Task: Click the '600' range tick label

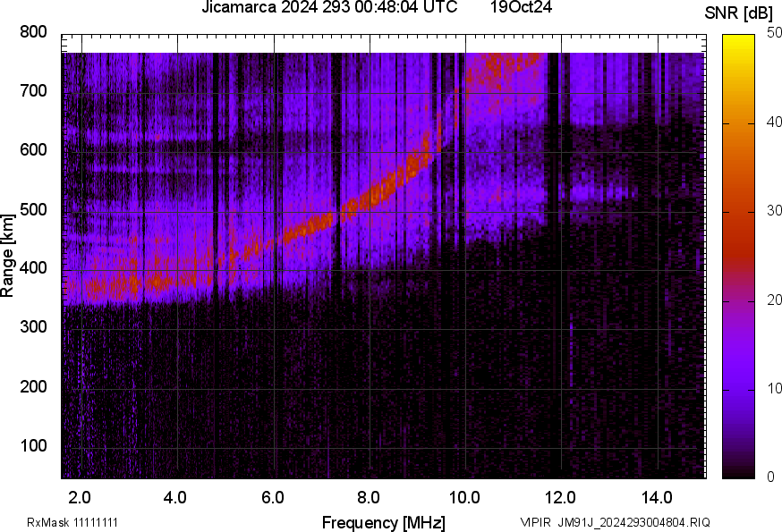Action: 33,150
